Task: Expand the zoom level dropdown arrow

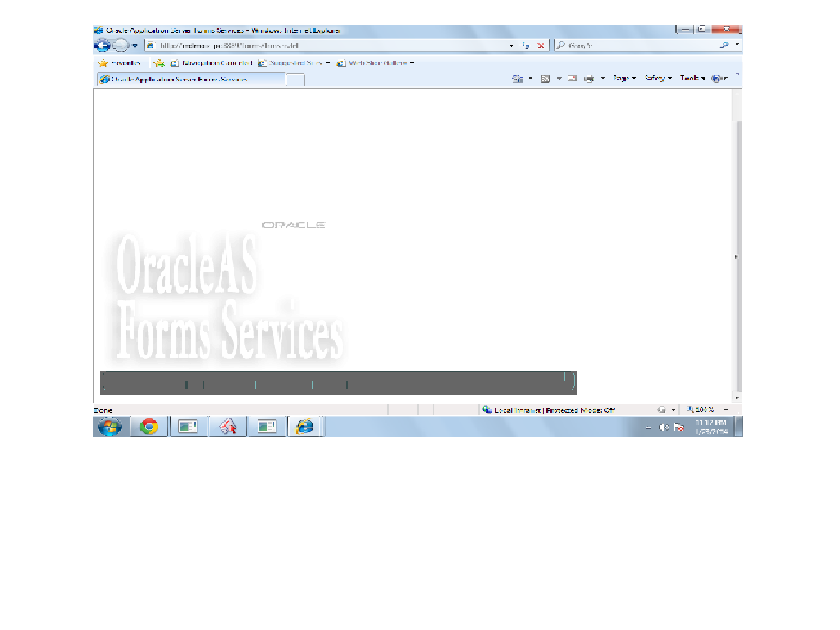Action: click(727, 410)
